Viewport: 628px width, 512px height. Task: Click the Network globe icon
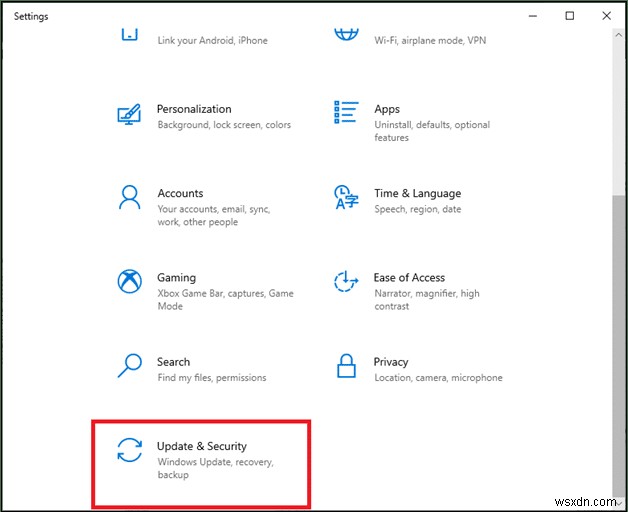(x=346, y=35)
